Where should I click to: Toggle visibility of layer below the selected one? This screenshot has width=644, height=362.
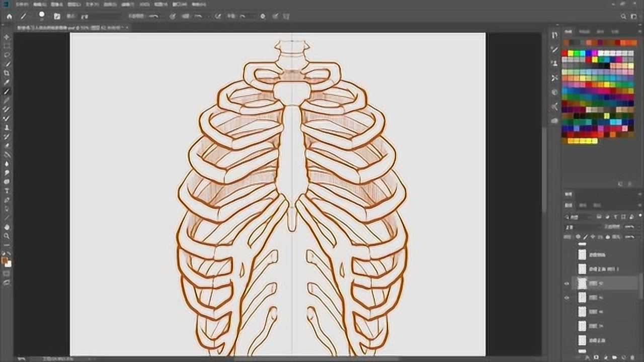[567, 298]
